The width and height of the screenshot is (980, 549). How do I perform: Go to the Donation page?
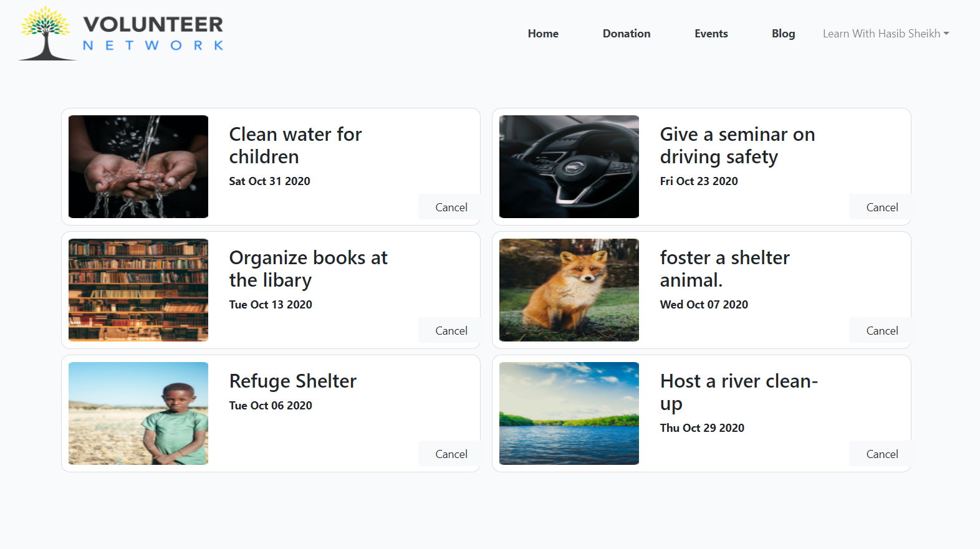coord(627,34)
